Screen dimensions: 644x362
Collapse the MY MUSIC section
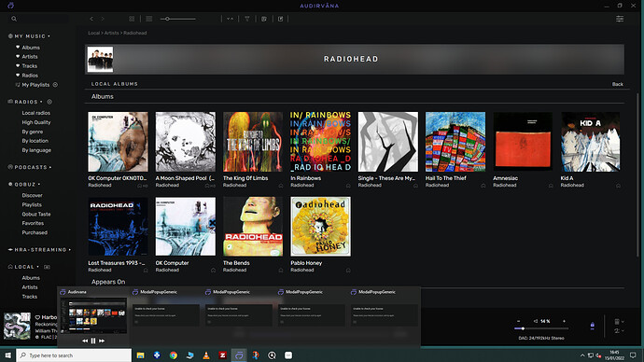coord(49,36)
